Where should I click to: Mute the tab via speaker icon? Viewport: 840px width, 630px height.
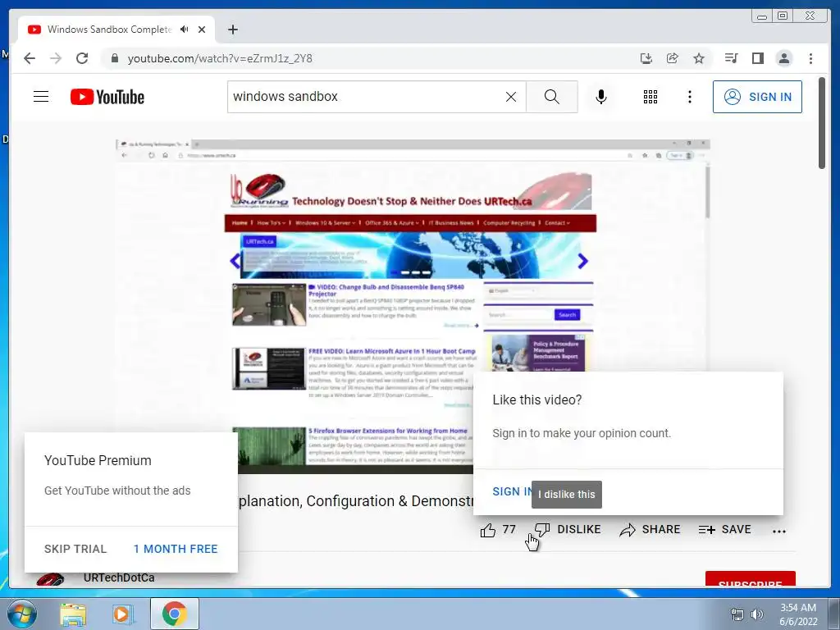[185, 30]
